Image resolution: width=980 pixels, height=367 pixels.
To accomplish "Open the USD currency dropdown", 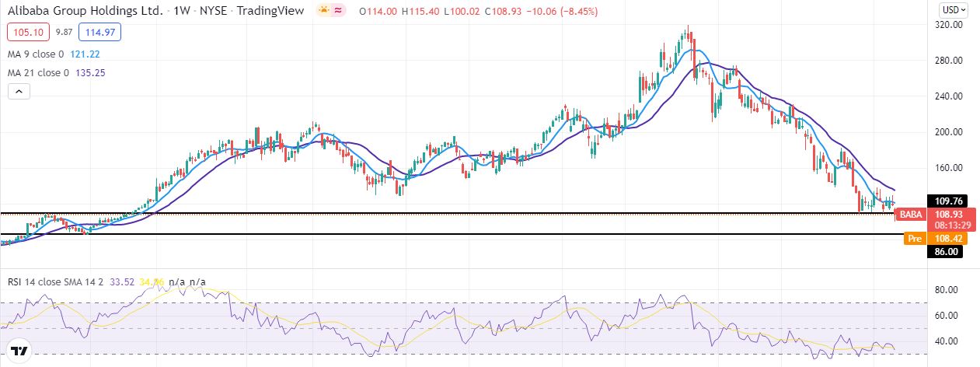I will pyautogui.click(x=954, y=10).
